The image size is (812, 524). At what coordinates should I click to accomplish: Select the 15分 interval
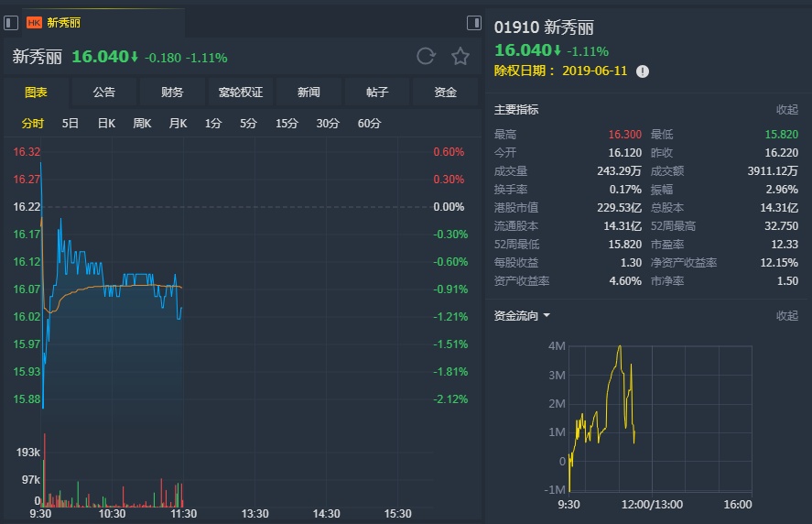pos(287,124)
